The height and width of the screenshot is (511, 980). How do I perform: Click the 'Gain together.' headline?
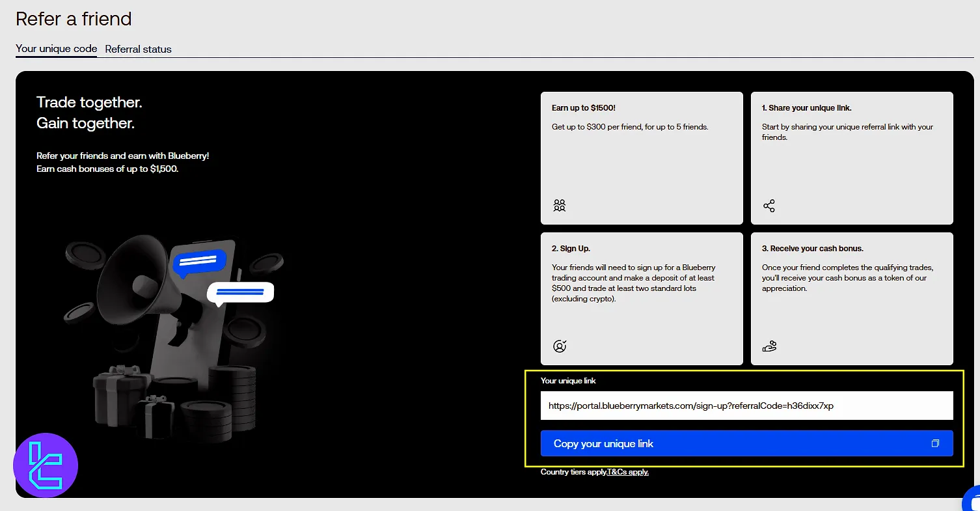pos(85,123)
